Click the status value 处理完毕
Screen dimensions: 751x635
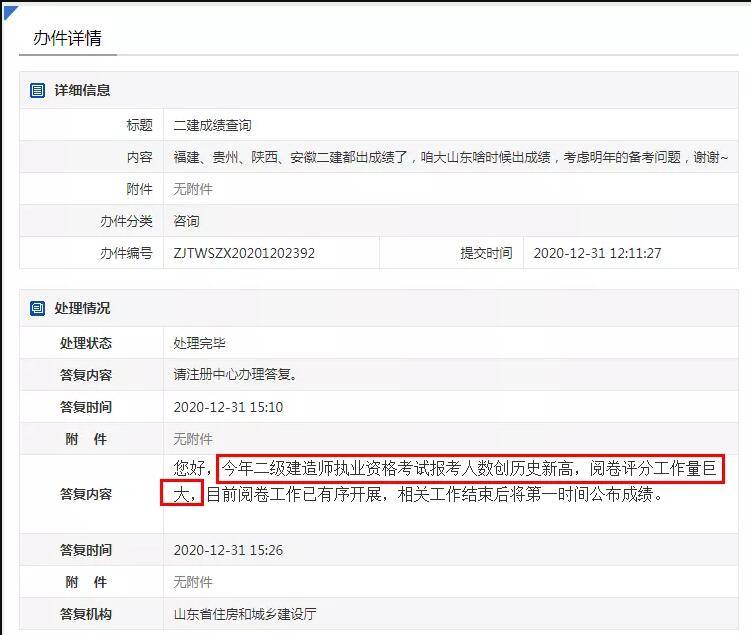tap(199, 343)
